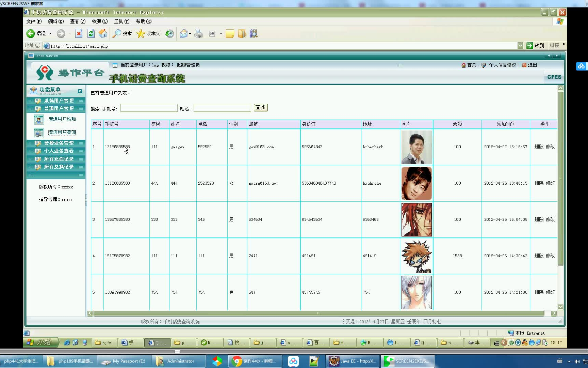Open the 工具 menu
Screen dimensions: 588x368
click(121, 21)
